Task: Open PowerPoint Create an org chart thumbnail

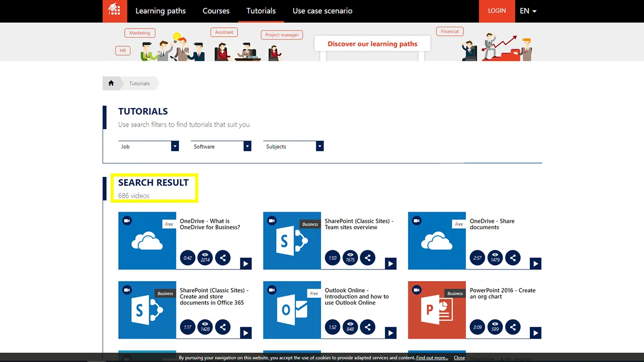Action: point(437,310)
